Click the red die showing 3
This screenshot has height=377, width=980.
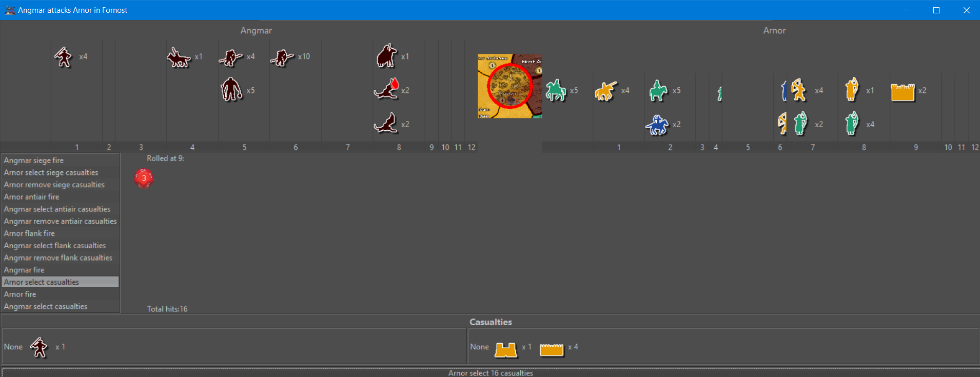tap(144, 178)
